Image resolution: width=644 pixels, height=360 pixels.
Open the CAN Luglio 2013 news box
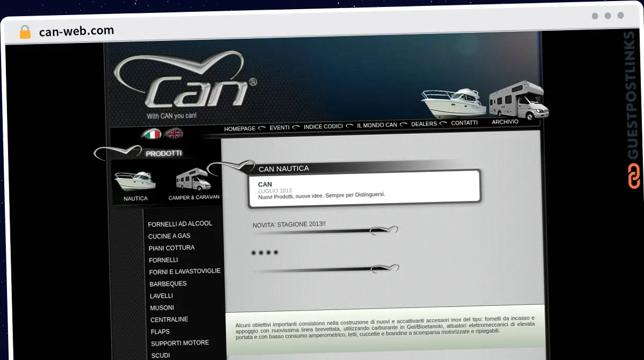(x=365, y=188)
